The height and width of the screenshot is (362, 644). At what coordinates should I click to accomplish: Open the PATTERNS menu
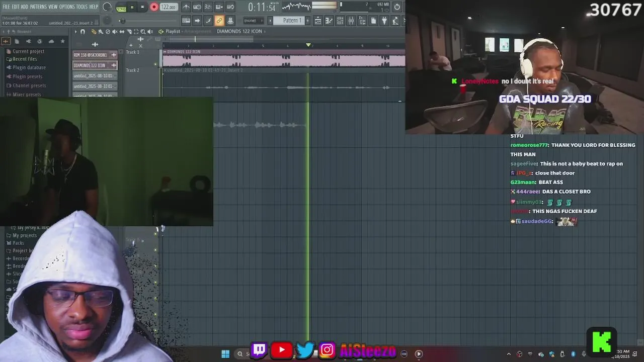(38, 7)
